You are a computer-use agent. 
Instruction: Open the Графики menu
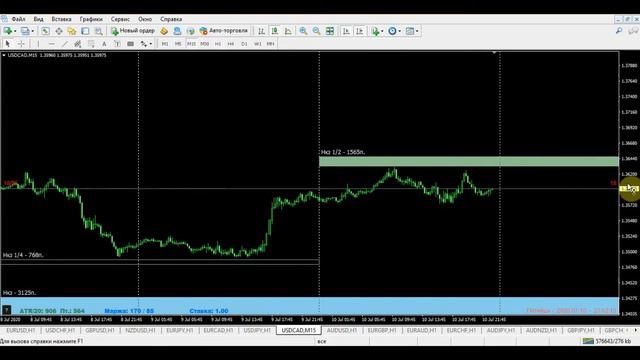click(x=91, y=19)
